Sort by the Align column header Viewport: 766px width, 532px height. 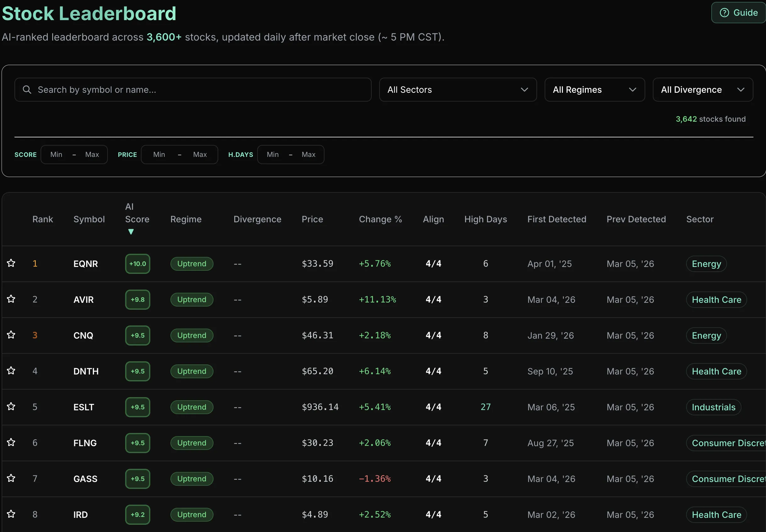click(x=433, y=219)
